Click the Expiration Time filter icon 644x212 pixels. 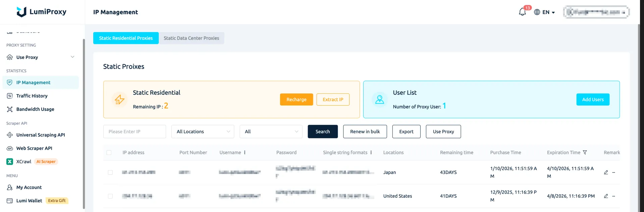point(585,152)
